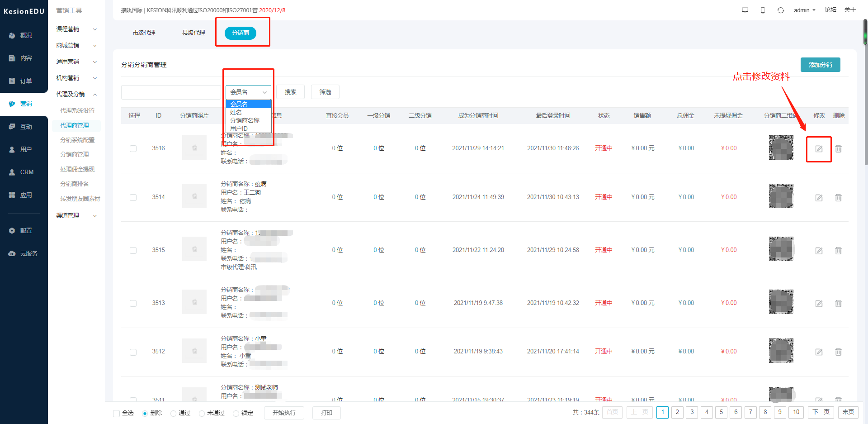The width and height of the screenshot is (868, 424).
Task: Go to page 2 in pagination
Action: 677,412
